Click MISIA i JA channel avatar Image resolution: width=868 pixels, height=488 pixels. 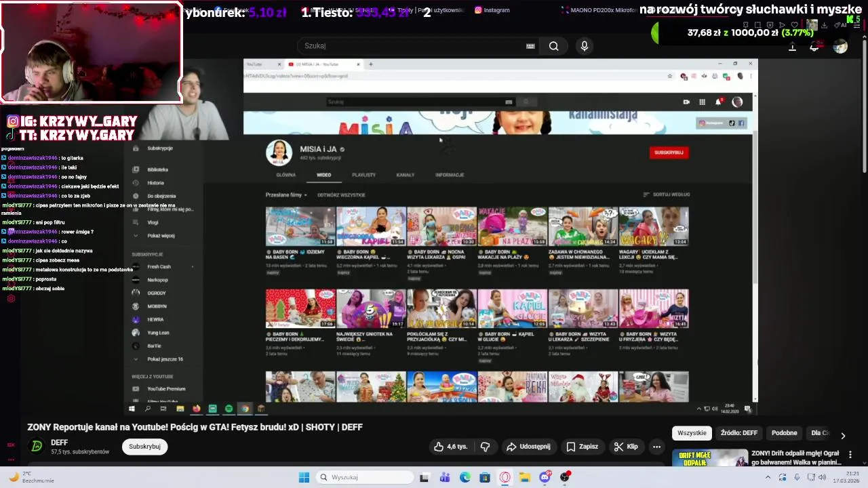tap(279, 152)
